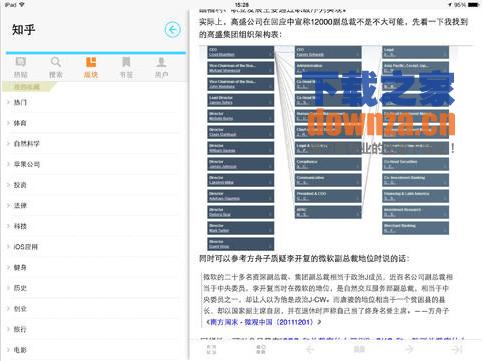Tap the Merchant Banking box
The width and height of the screenshot is (483, 361).
pos(415,228)
